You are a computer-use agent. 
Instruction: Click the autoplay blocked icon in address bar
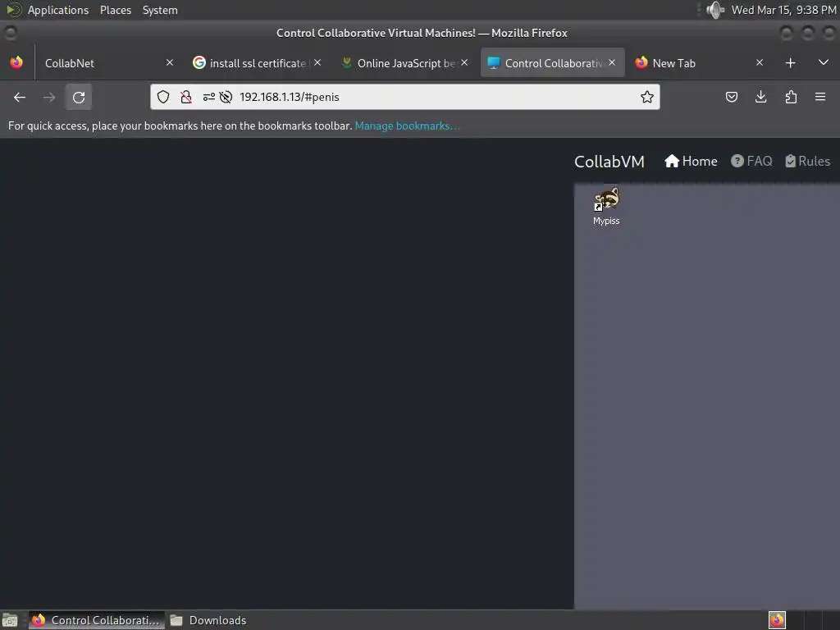[x=226, y=97]
